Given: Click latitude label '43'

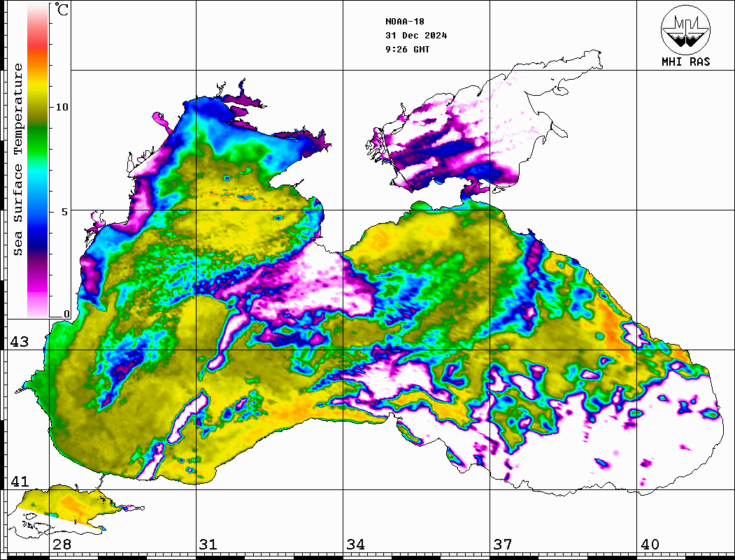Looking at the screenshot, I should click(x=20, y=342).
